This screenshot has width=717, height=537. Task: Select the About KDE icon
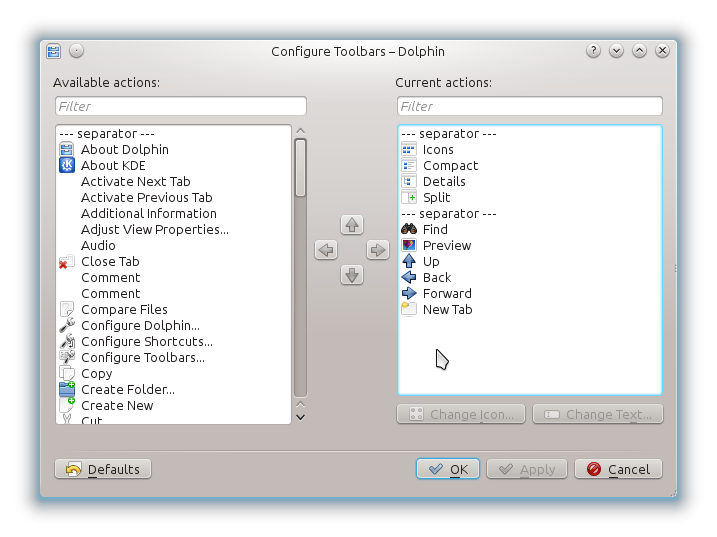click(67, 165)
